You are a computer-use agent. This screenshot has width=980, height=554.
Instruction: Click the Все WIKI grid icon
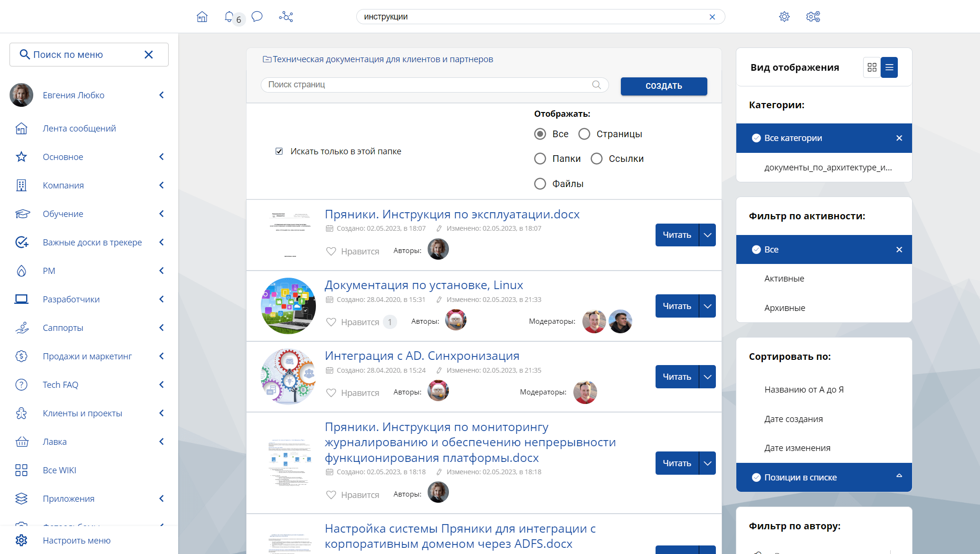tap(21, 470)
